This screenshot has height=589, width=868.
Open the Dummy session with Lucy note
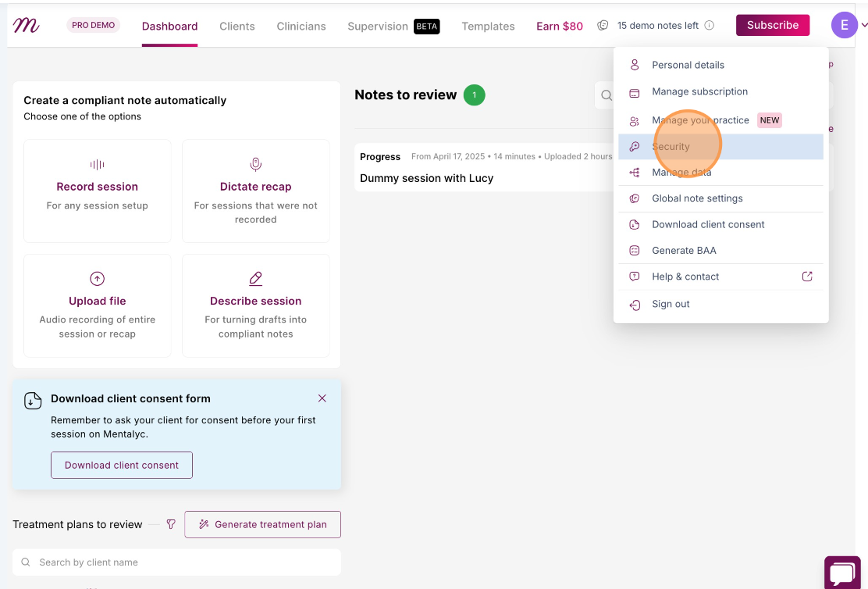tap(482, 167)
